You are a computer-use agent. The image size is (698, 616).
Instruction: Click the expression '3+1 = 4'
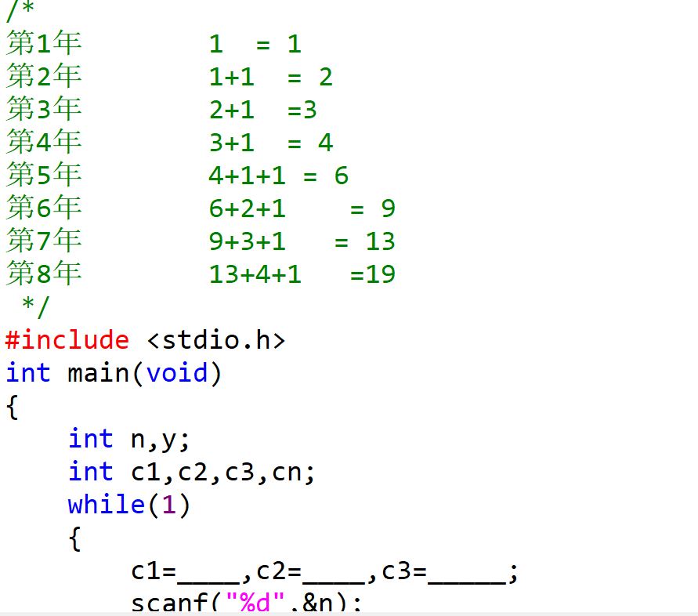tap(270, 143)
